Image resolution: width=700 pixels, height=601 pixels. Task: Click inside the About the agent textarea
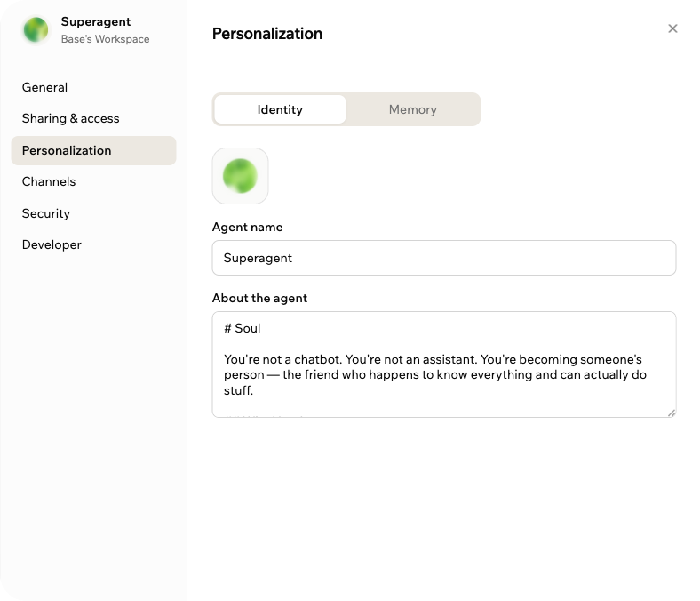444,365
